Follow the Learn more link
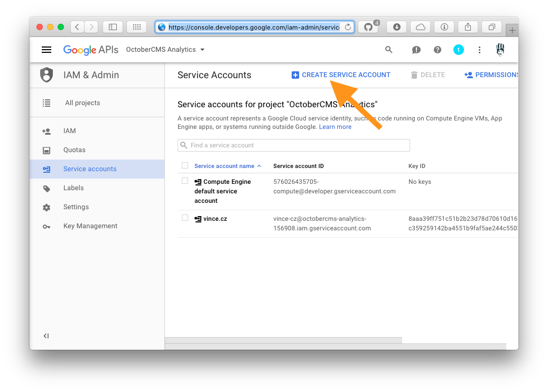Image resolution: width=548 pixels, height=392 pixels. point(335,127)
